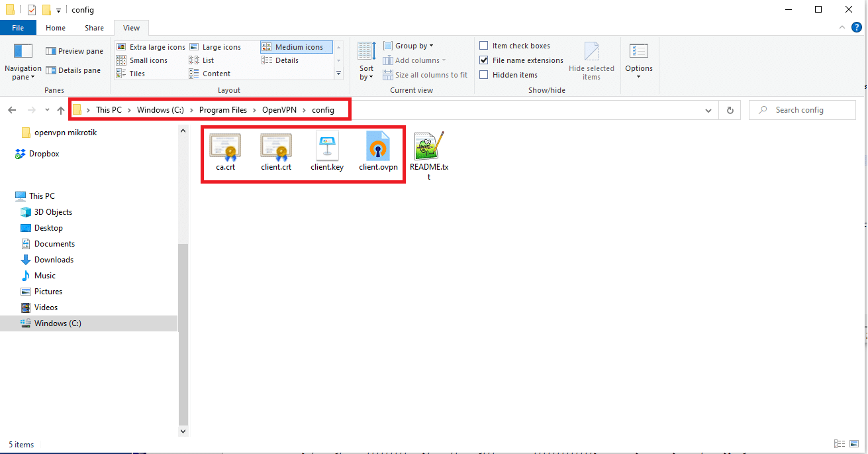
Task: Enable Hidden items checkbox
Action: click(484, 75)
